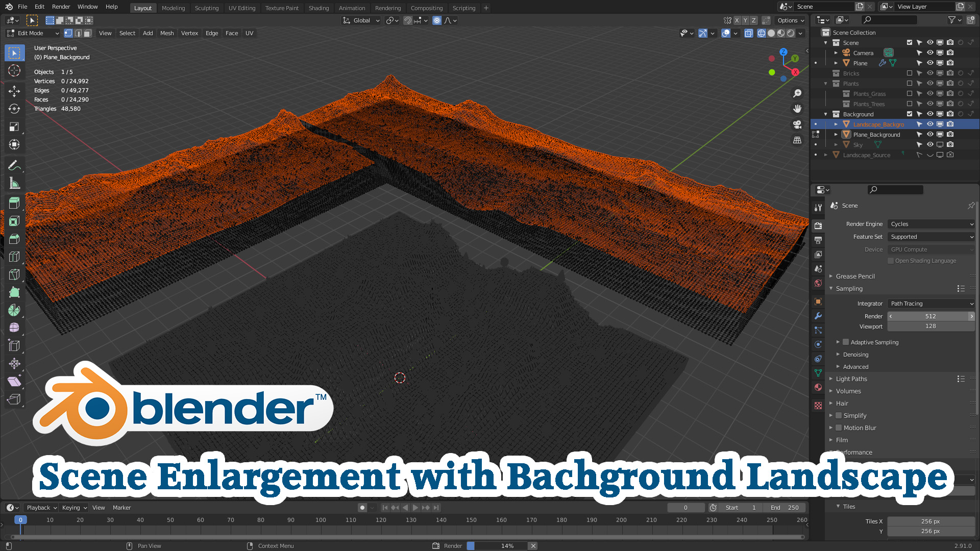Hide Plane_Background in viewport via eye icon
The height and width of the screenshot is (551, 980).
[930, 135]
